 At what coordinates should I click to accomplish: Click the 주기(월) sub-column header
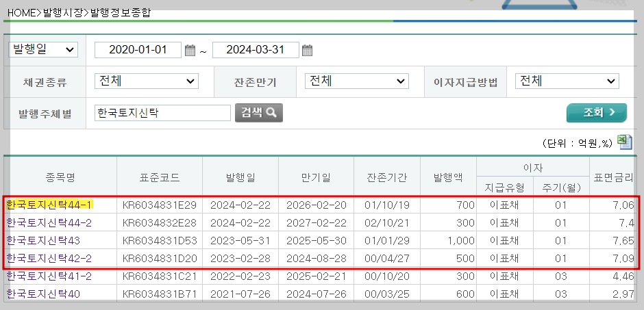pos(561,188)
